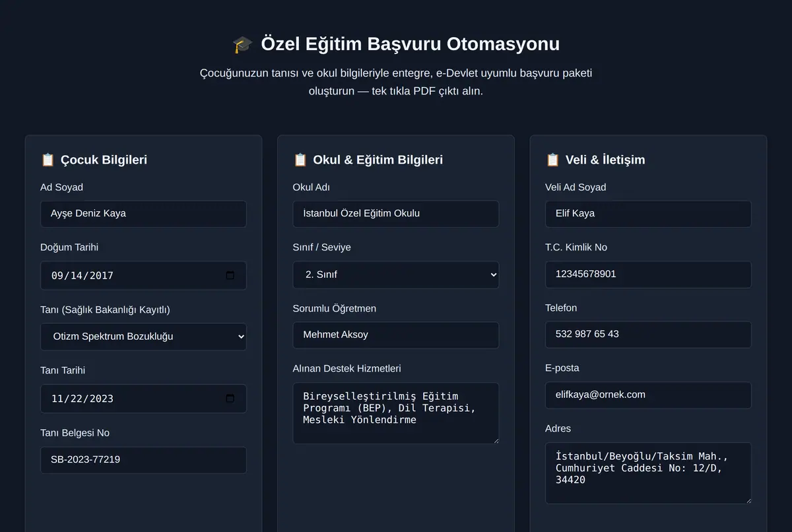The image size is (792, 532).
Task: Click the Veli & İletişim section title
Action: click(605, 160)
